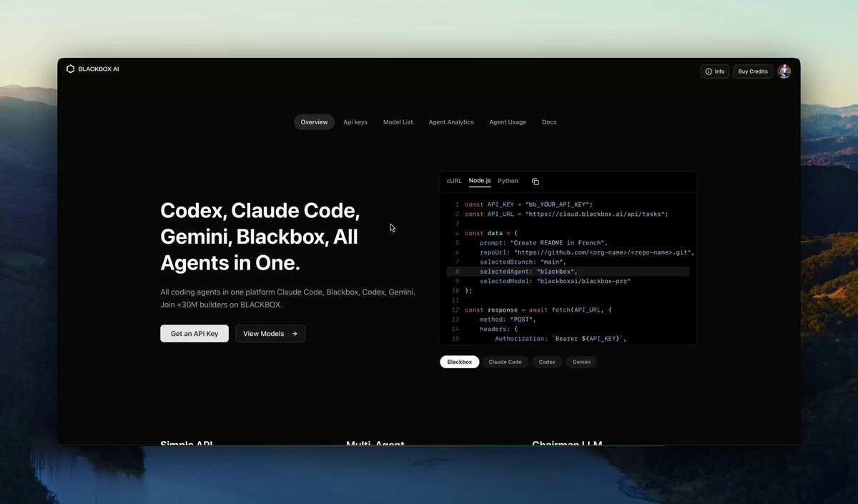Choose the Gemini agent pill

[581, 362]
